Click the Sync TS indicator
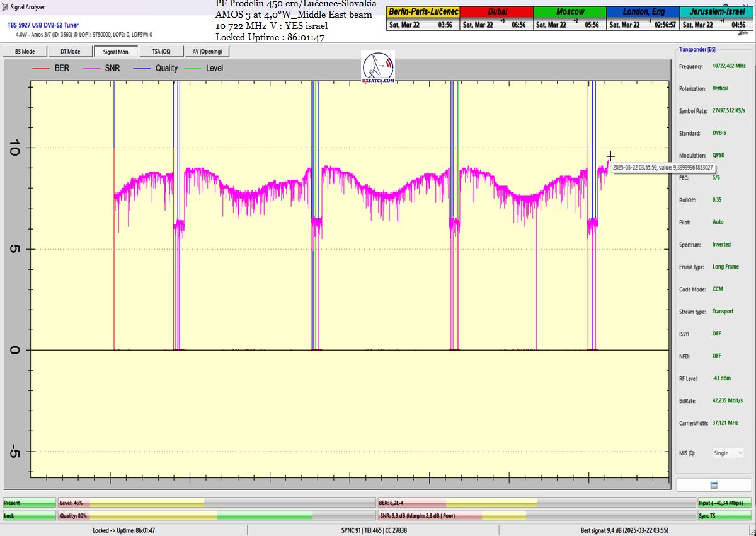Screen dimensions: 756x536 724,516
